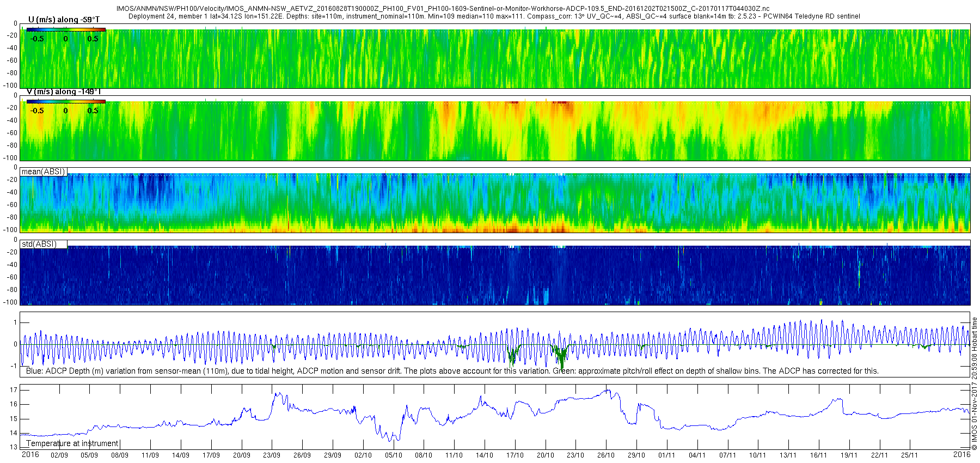Select the "V (m/s) along -149°T" label
980x463 pixels.
64,92
